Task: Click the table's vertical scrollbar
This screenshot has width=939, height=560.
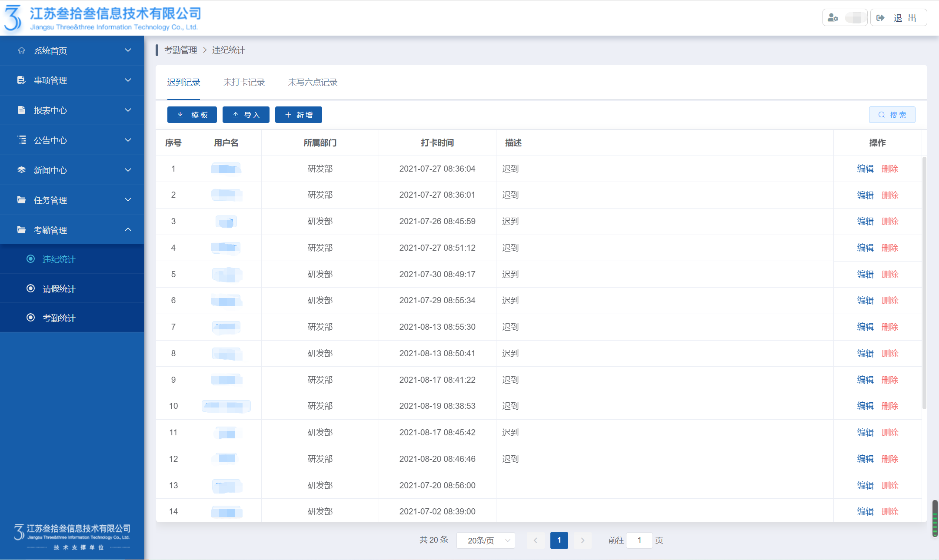Action: pos(924,282)
